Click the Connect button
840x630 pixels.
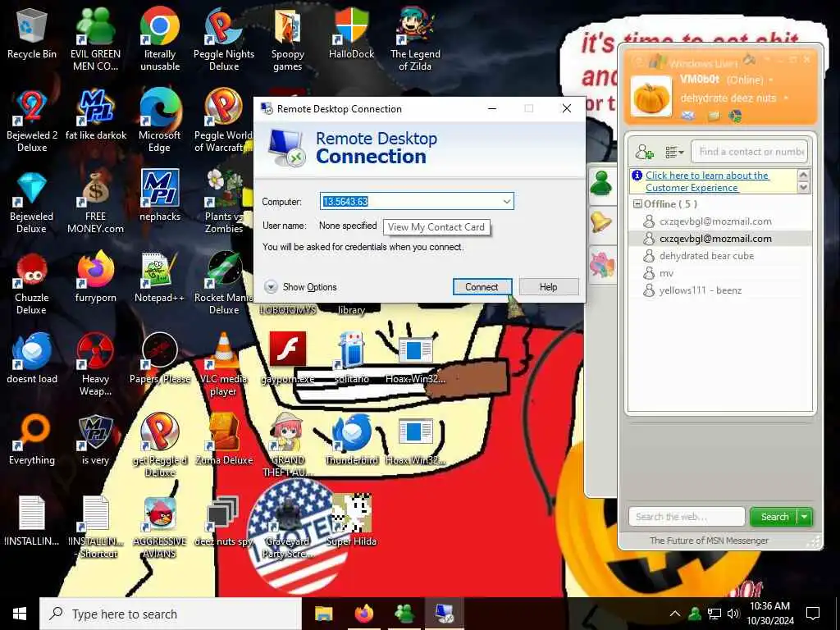[482, 287]
